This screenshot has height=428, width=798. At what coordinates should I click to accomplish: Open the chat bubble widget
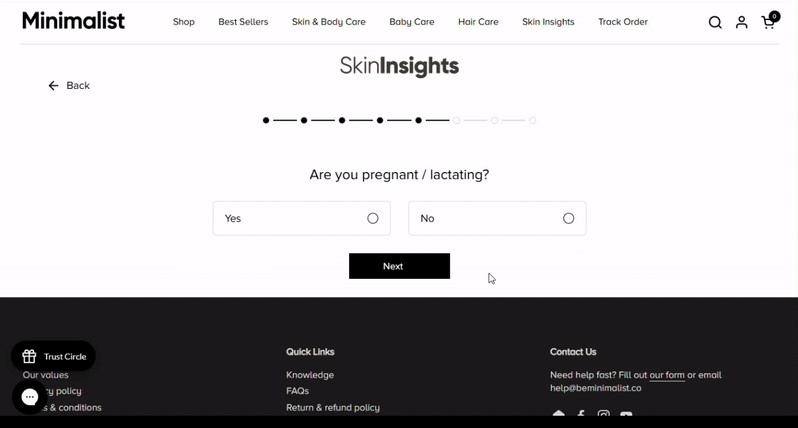(30, 397)
